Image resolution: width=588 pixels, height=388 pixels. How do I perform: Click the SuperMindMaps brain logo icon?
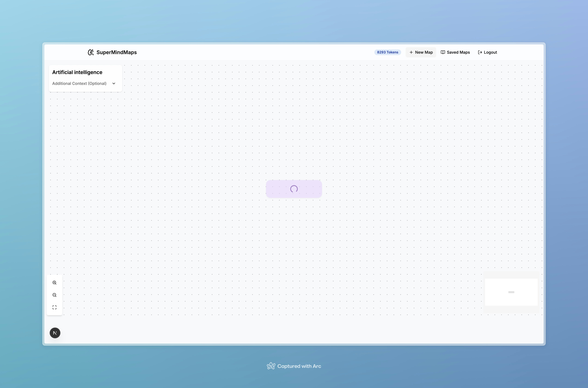(x=91, y=52)
